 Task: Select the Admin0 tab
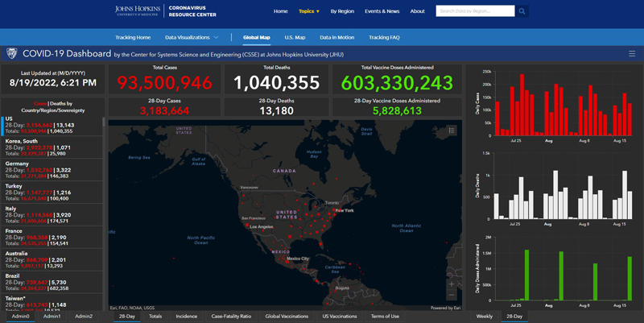tap(21, 317)
